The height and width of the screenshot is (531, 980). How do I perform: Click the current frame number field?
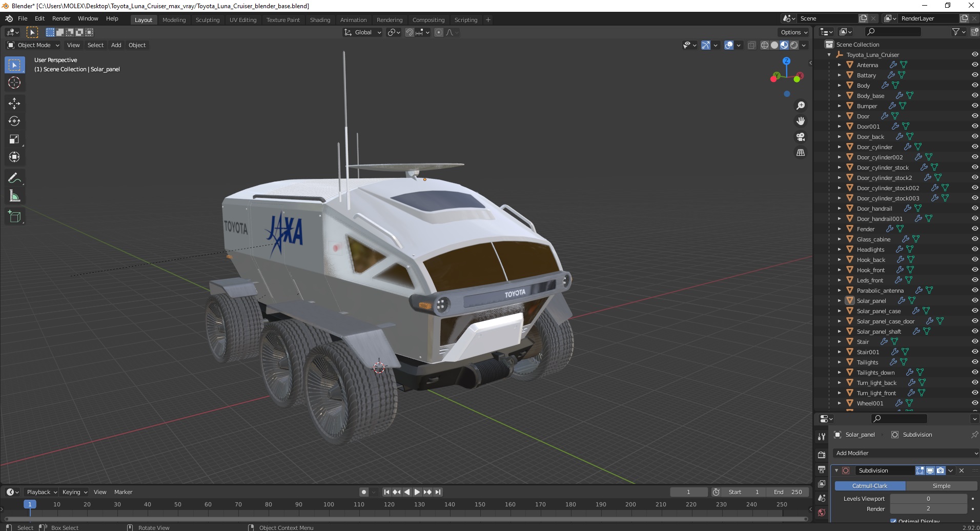click(x=688, y=492)
